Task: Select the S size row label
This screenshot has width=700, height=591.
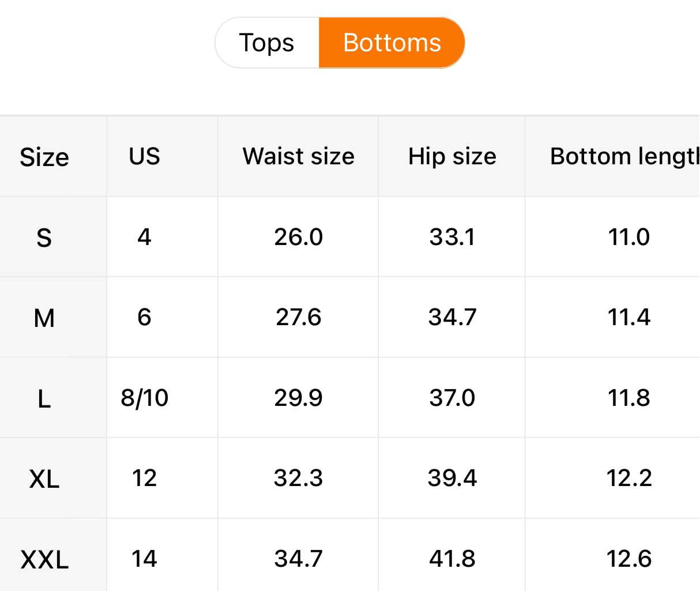Action: [44, 238]
